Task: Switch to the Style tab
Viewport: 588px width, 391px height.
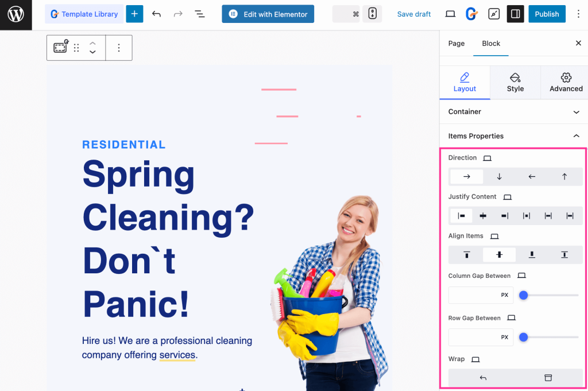Action: 515,82
